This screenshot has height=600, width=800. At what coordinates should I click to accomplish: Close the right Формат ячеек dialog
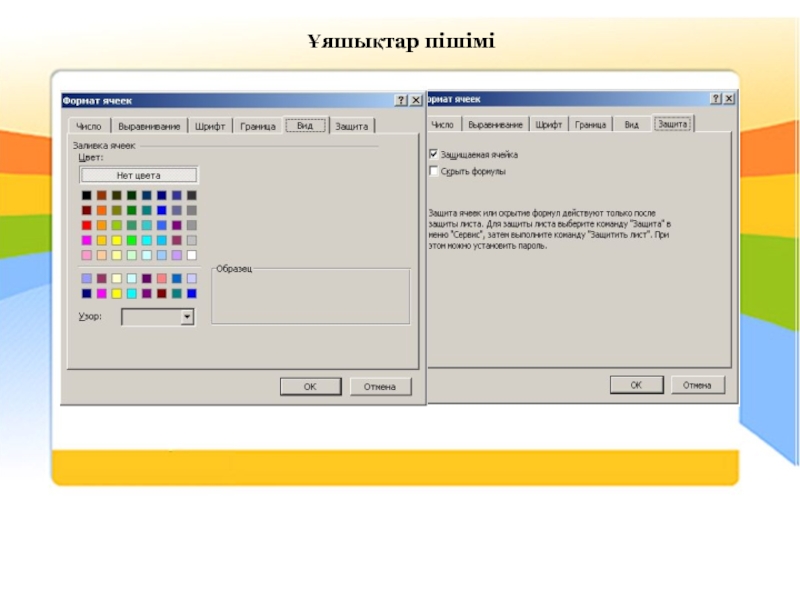tap(730, 98)
